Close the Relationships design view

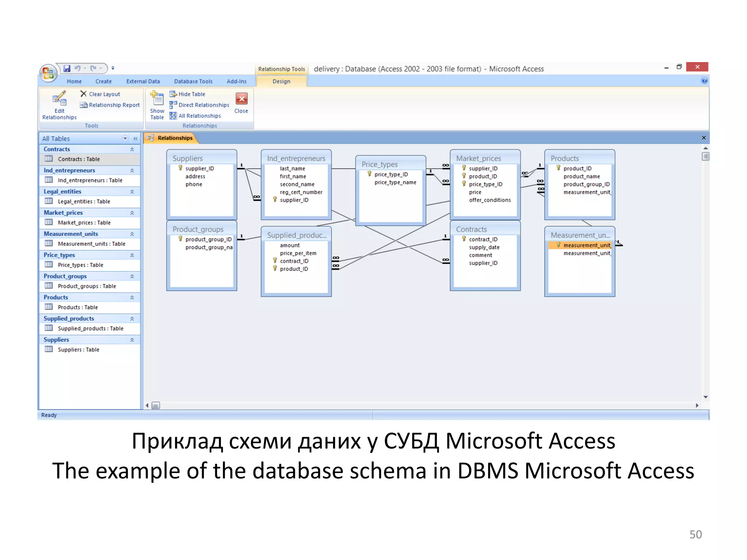pos(241,103)
